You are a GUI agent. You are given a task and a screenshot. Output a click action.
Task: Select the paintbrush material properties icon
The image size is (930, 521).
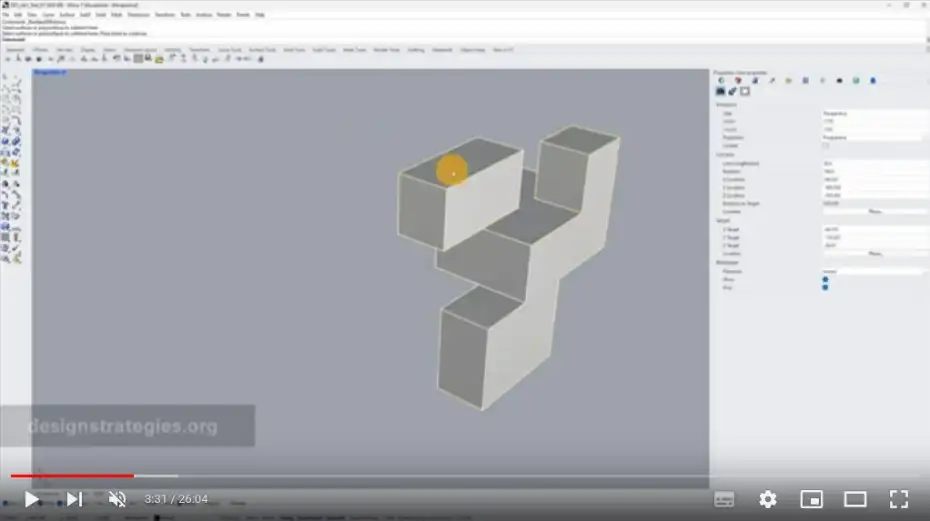pos(732,91)
